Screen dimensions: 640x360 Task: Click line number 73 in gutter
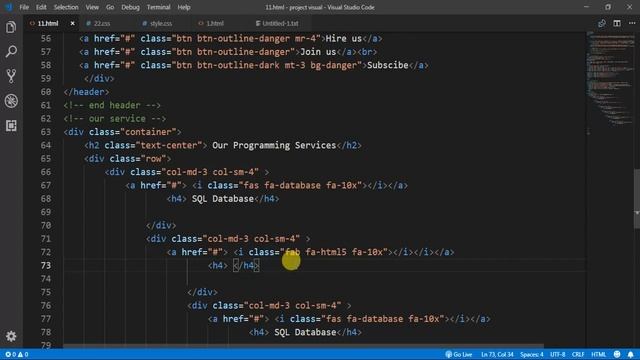click(x=46, y=265)
